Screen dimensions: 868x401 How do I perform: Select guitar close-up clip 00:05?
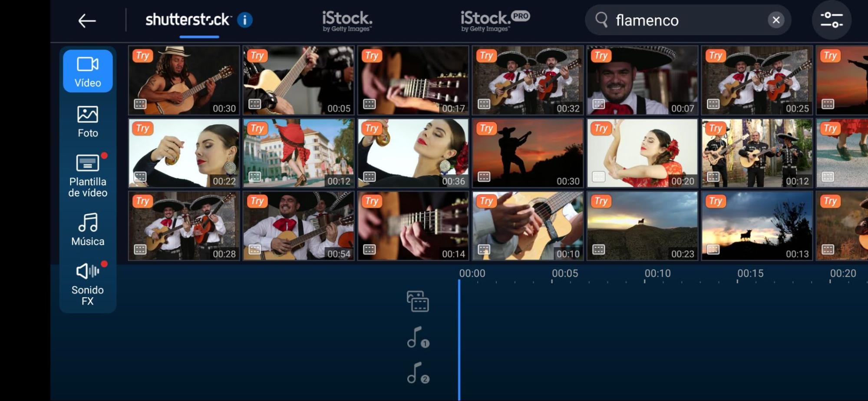tap(299, 80)
